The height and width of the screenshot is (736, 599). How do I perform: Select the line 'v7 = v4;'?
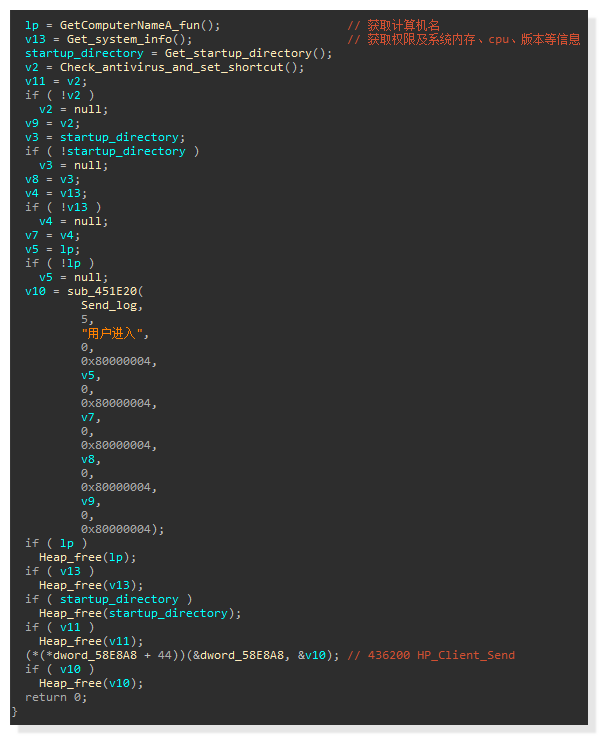point(53,235)
